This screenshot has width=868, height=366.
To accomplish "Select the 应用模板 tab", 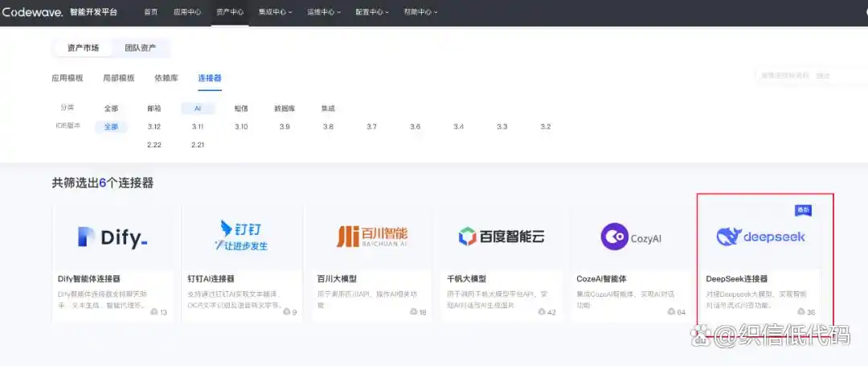I will click(67, 78).
